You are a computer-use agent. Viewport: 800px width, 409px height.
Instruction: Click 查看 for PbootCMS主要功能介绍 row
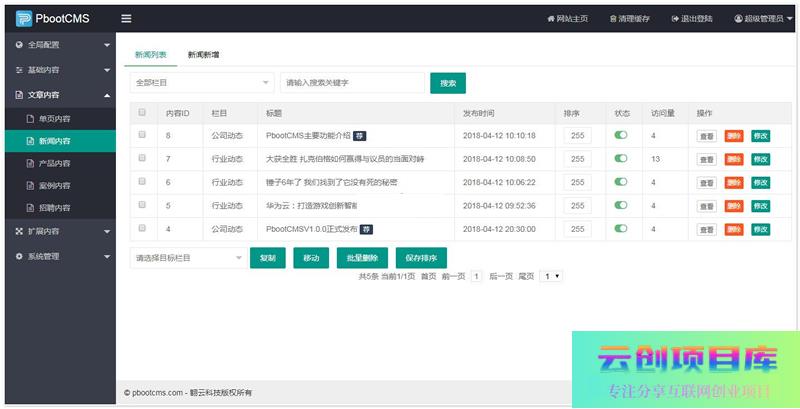click(707, 136)
